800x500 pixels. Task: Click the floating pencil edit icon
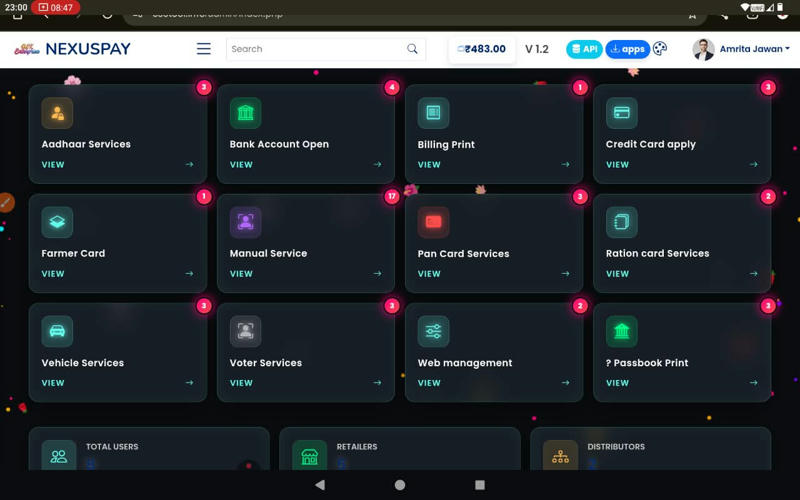click(x=6, y=203)
